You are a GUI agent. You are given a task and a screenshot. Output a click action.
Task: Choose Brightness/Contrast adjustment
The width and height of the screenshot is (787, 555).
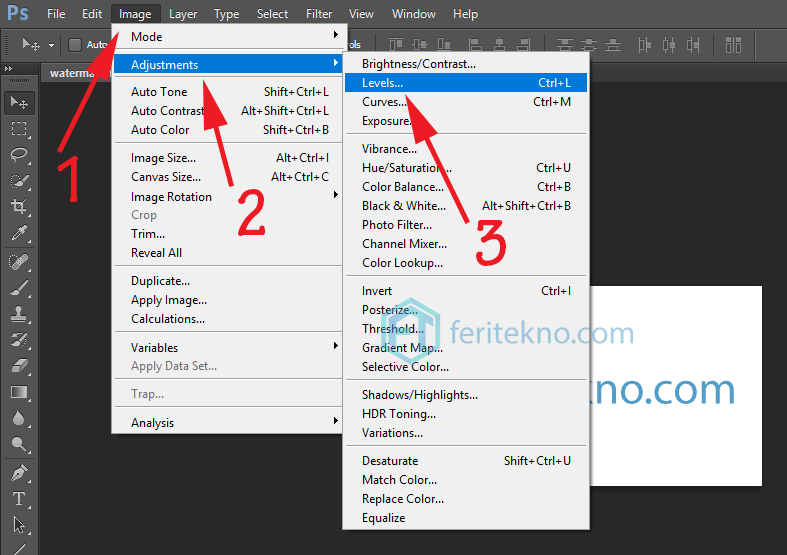click(466, 64)
